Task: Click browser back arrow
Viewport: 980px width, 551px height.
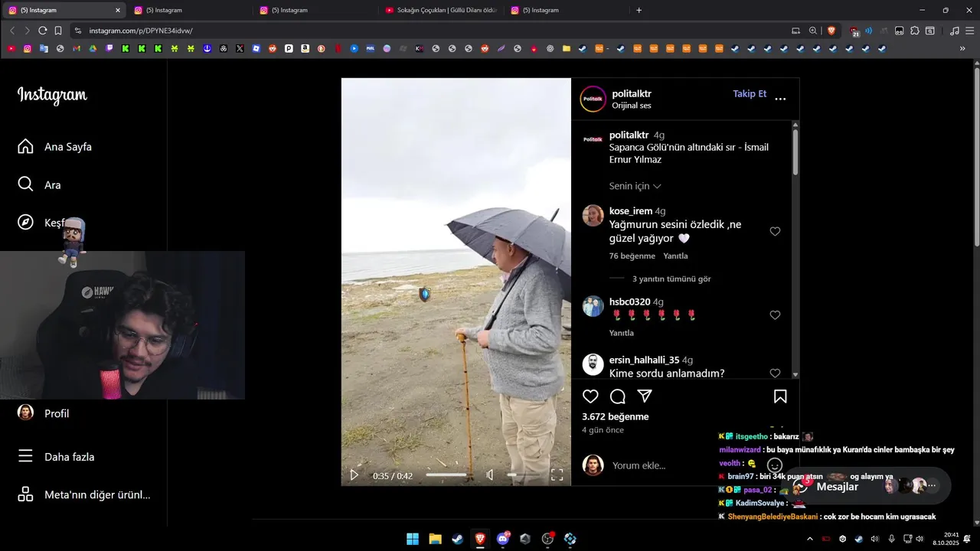Action: tap(12, 31)
